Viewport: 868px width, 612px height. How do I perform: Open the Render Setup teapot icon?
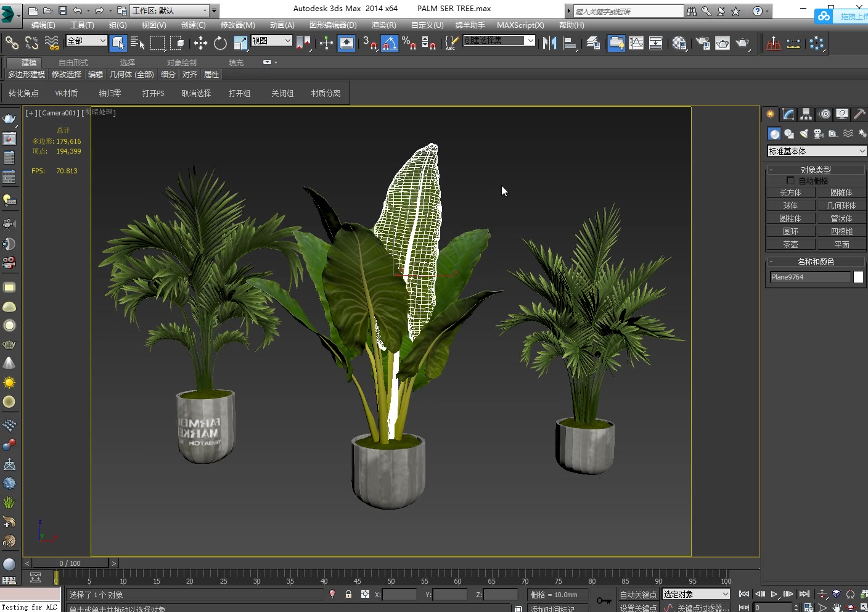703,43
